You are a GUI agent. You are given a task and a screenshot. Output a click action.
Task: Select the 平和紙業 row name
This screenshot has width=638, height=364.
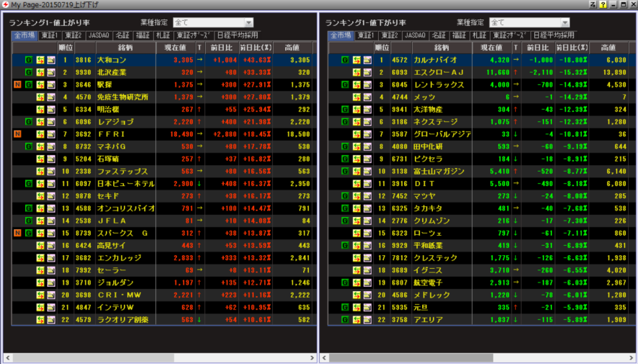pyautogui.click(x=428, y=246)
